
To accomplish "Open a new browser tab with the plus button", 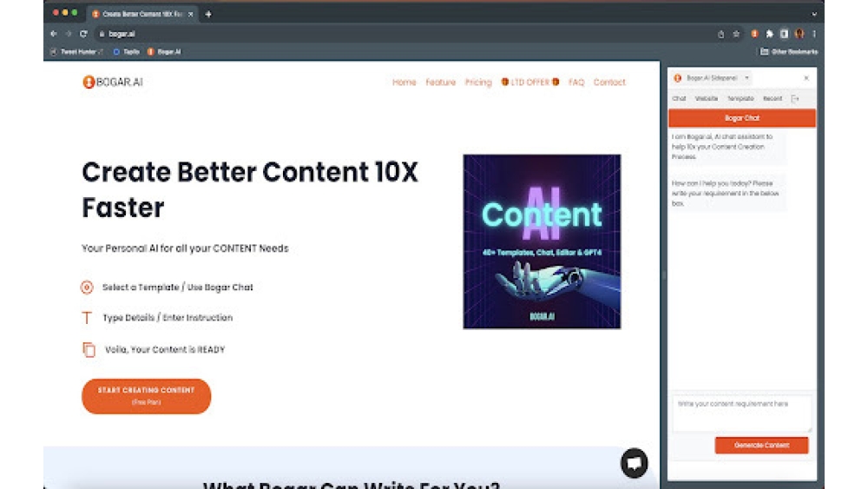I will click(208, 14).
